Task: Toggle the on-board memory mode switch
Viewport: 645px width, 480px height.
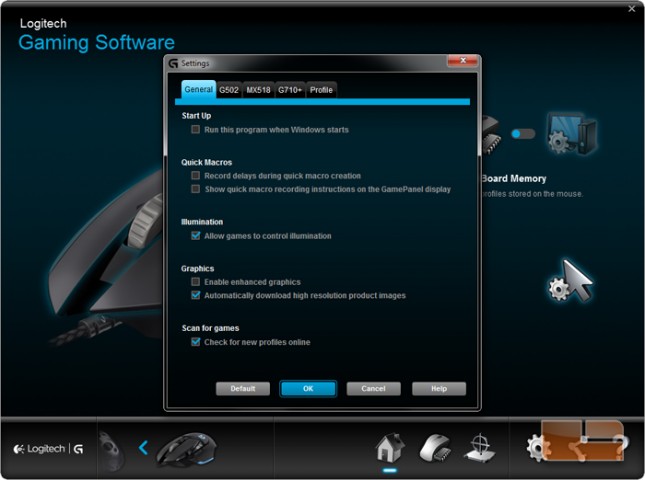Action: tap(523, 134)
